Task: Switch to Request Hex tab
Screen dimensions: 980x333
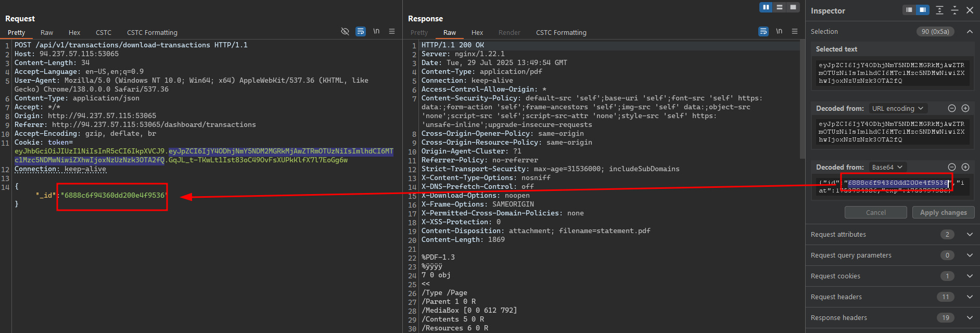Action: pyautogui.click(x=74, y=32)
